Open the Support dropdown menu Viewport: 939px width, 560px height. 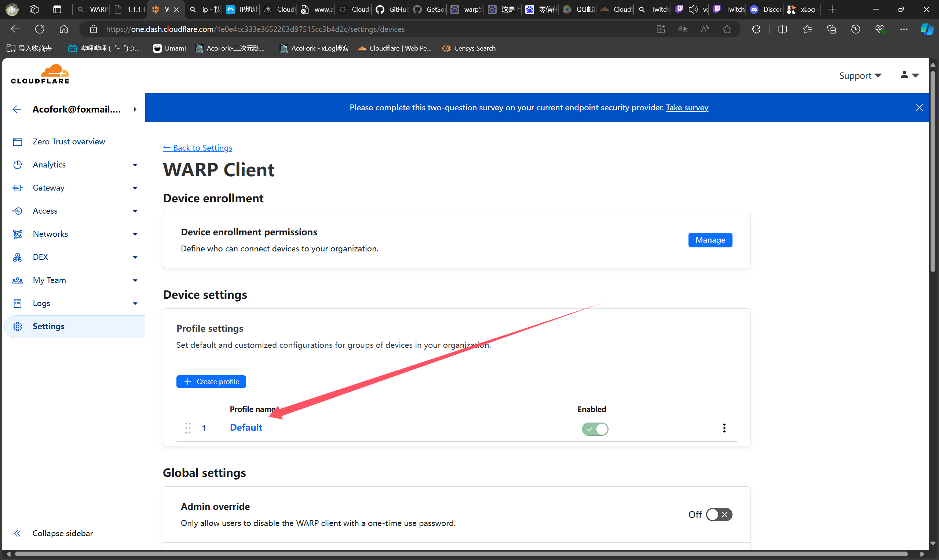(x=860, y=75)
